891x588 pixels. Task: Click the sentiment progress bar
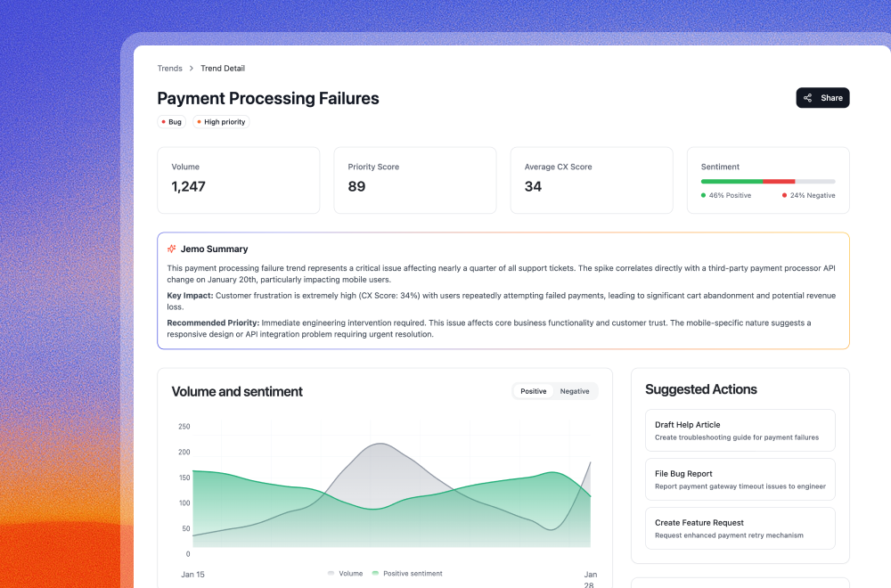pyautogui.click(x=768, y=181)
